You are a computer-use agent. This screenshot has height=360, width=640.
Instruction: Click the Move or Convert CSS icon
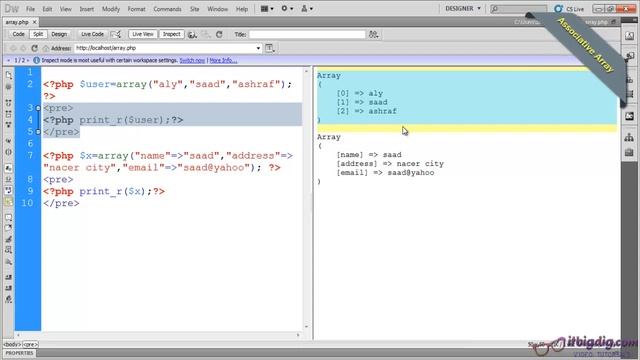point(9,262)
